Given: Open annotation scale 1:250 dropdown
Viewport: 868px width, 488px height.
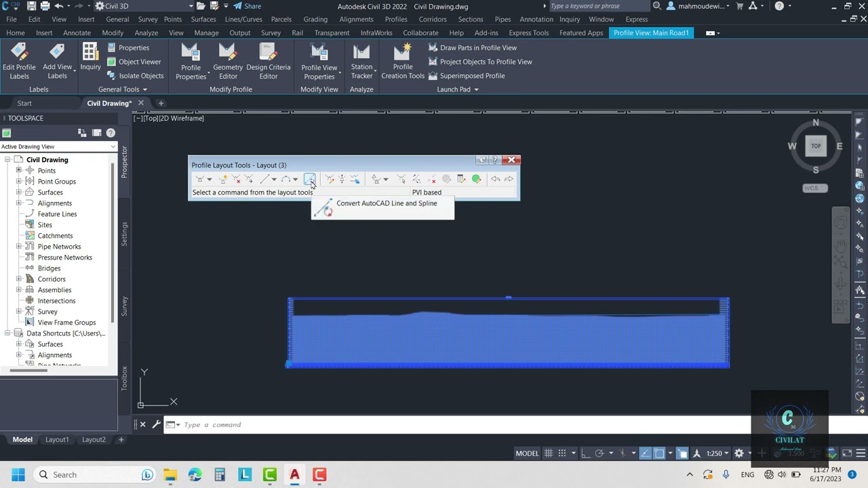Looking at the screenshot, I should click(717, 453).
